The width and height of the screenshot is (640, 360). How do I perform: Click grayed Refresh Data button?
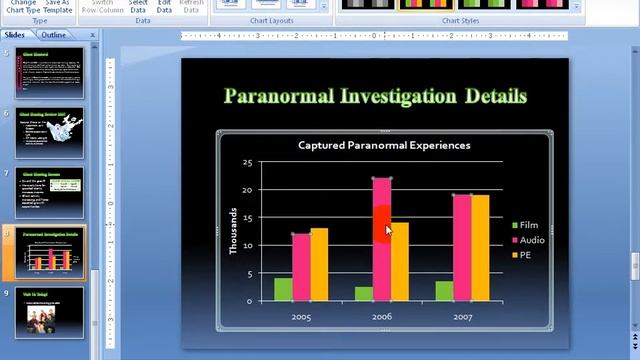[191, 7]
